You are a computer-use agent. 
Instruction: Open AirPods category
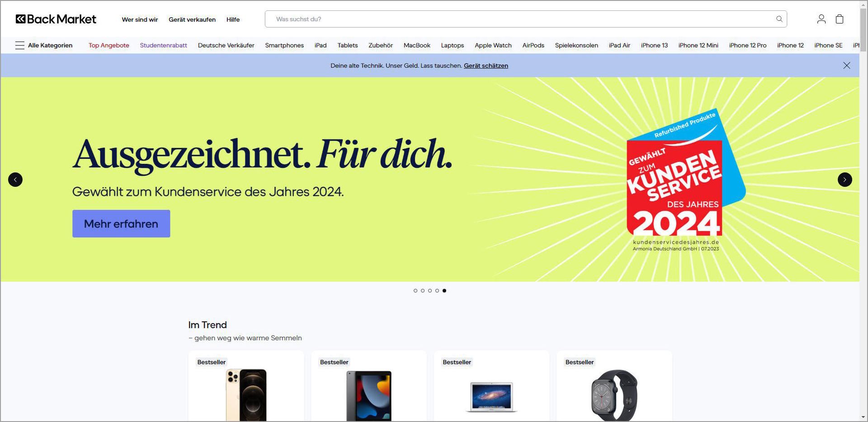[x=533, y=45]
